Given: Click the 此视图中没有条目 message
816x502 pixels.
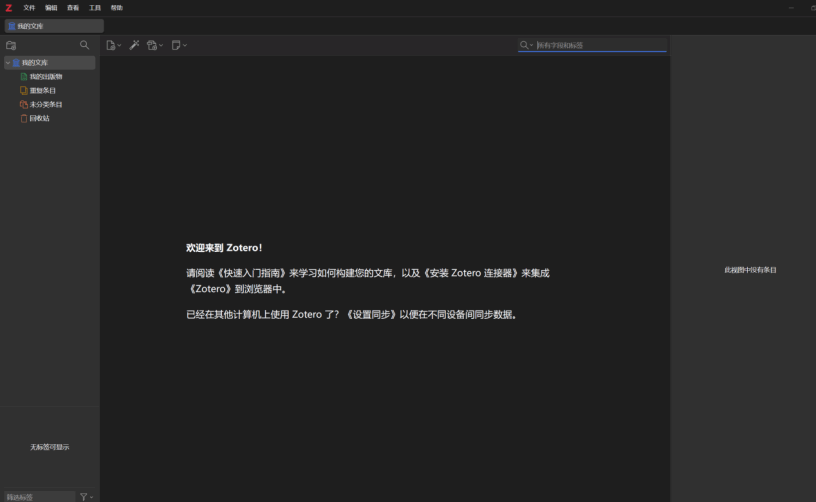Looking at the screenshot, I should coord(750,270).
